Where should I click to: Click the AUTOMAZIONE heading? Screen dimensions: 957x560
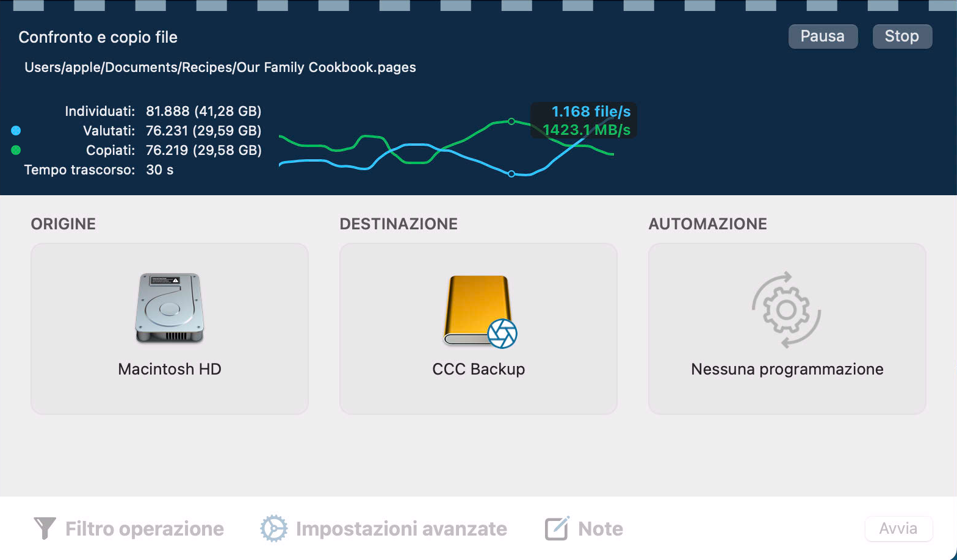[x=708, y=224]
